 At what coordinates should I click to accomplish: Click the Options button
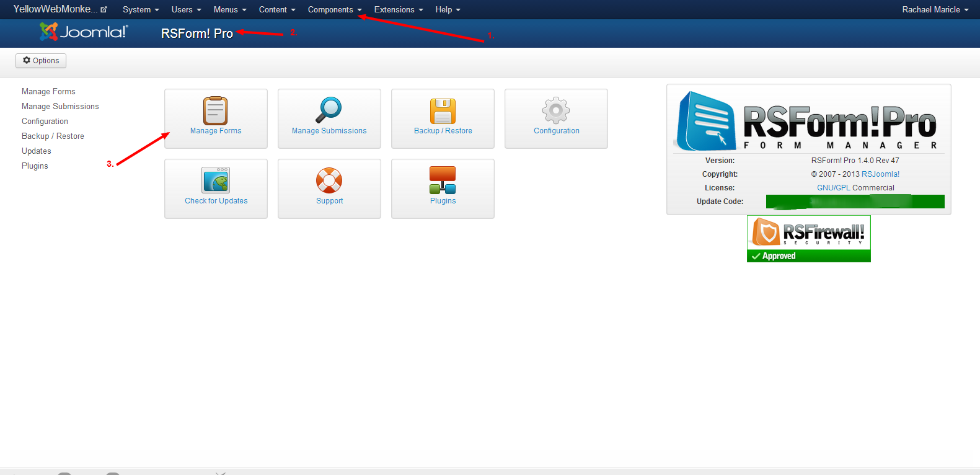(41, 60)
